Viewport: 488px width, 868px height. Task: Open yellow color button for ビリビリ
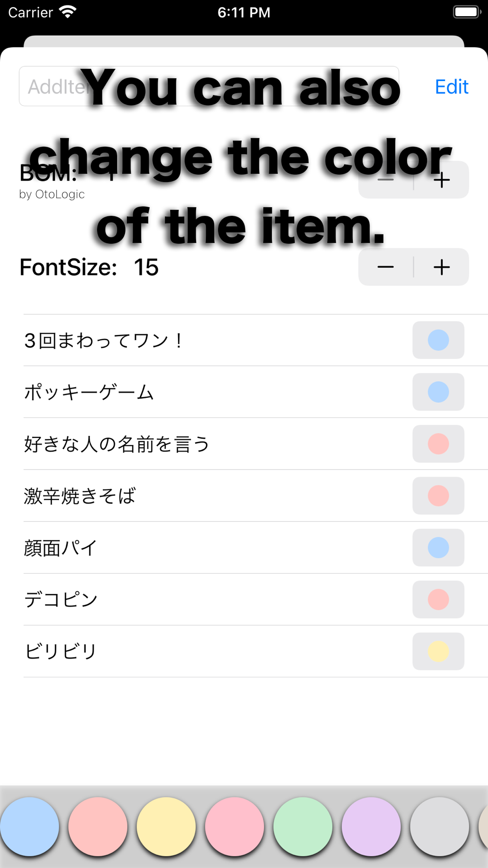[438, 651]
